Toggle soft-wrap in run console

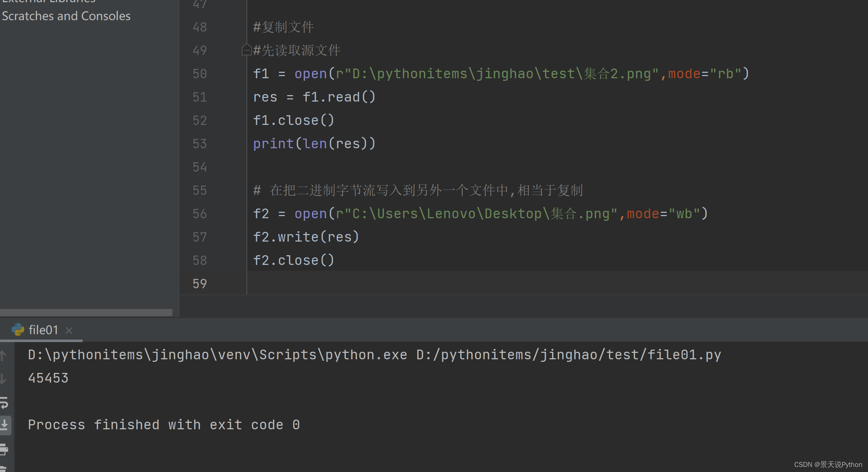tap(4, 403)
